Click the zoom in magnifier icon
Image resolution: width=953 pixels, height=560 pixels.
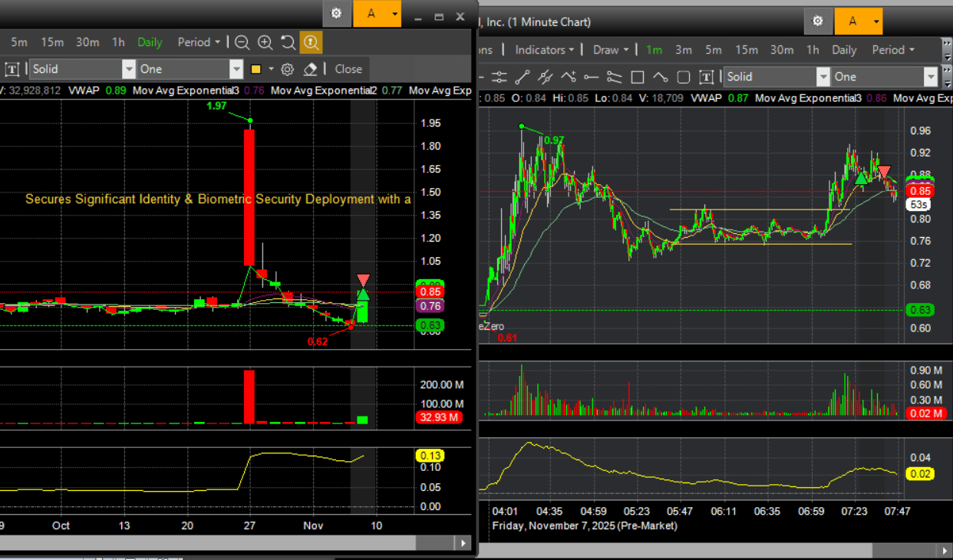click(265, 42)
